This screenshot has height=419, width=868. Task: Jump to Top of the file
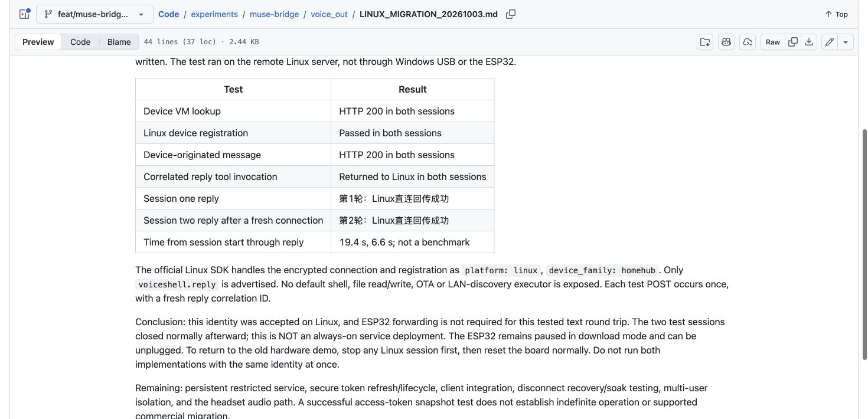836,14
